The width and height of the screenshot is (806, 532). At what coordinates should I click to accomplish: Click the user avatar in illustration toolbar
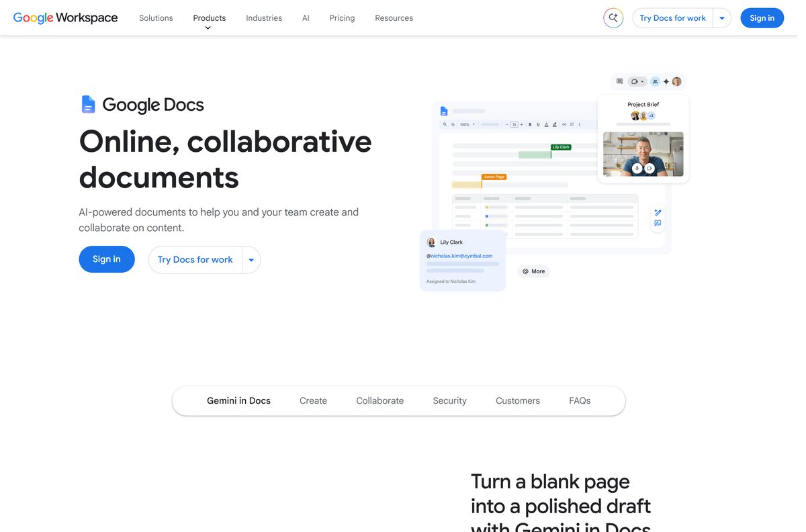[676, 81]
